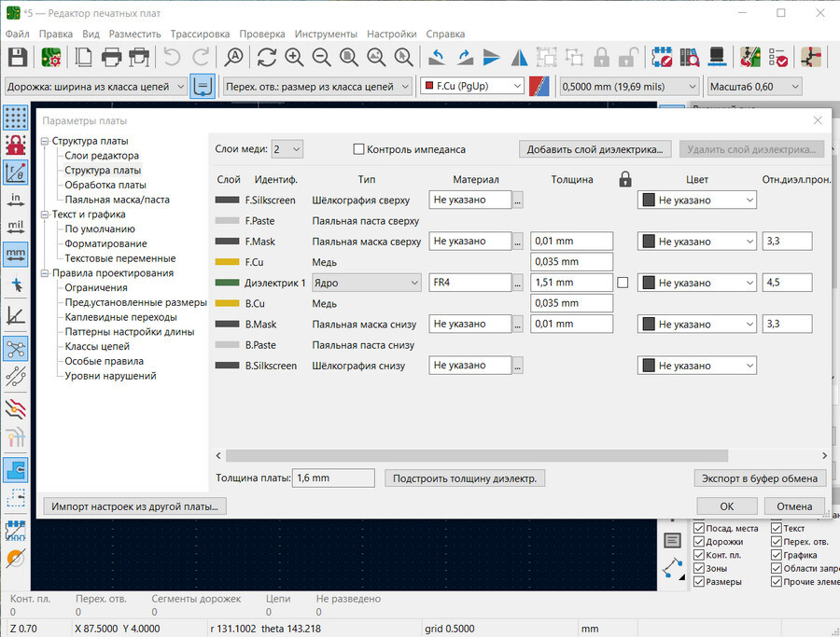Click horizontal scrollbar in stackup table
The height and width of the screenshot is (637, 840).
tap(477, 455)
